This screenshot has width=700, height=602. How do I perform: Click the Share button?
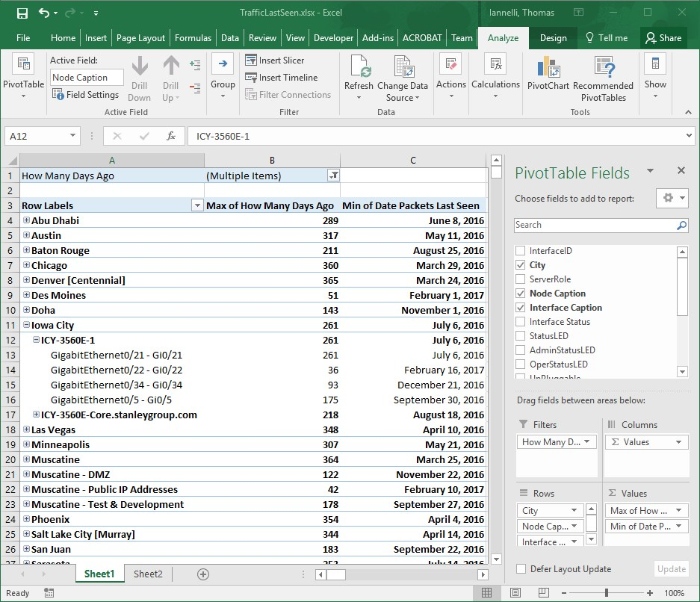663,38
